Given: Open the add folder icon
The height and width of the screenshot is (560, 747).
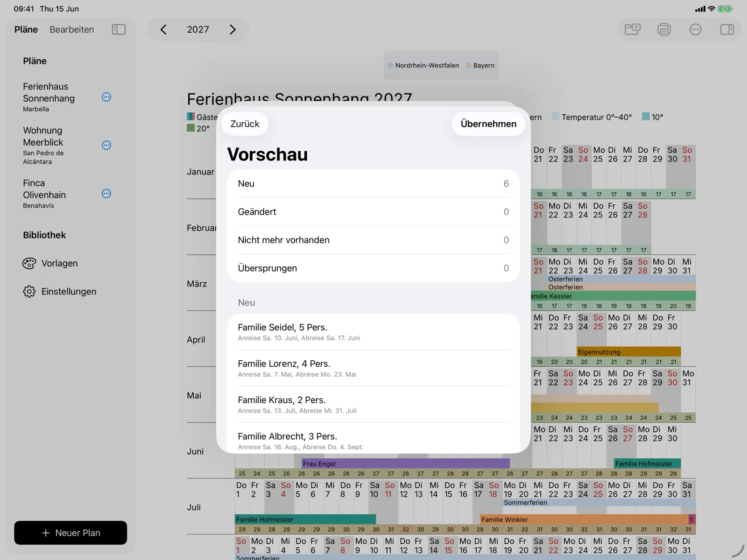Looking at the screenshot, I should pyautogui.click(x=633, y=29).
